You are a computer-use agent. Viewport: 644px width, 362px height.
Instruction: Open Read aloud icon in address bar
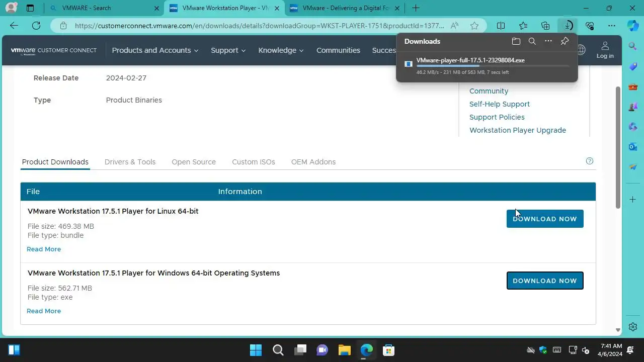(x=454, y=26)
